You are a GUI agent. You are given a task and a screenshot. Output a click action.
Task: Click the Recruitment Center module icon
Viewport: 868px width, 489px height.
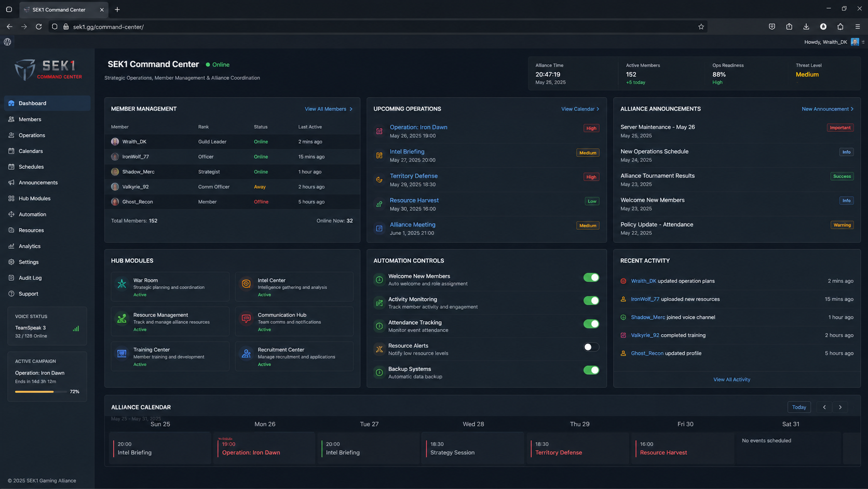[246, 353]
